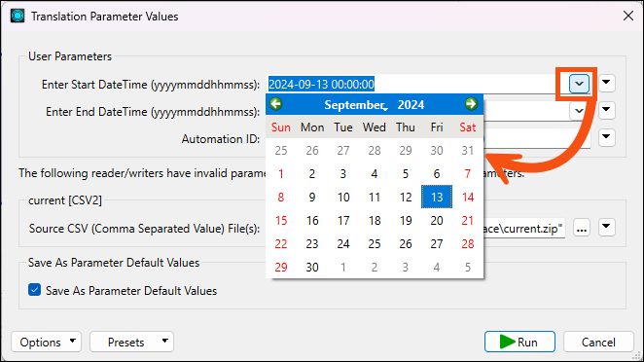Select September 5 in calendar
644x362 pixels.
pos(406,174)
